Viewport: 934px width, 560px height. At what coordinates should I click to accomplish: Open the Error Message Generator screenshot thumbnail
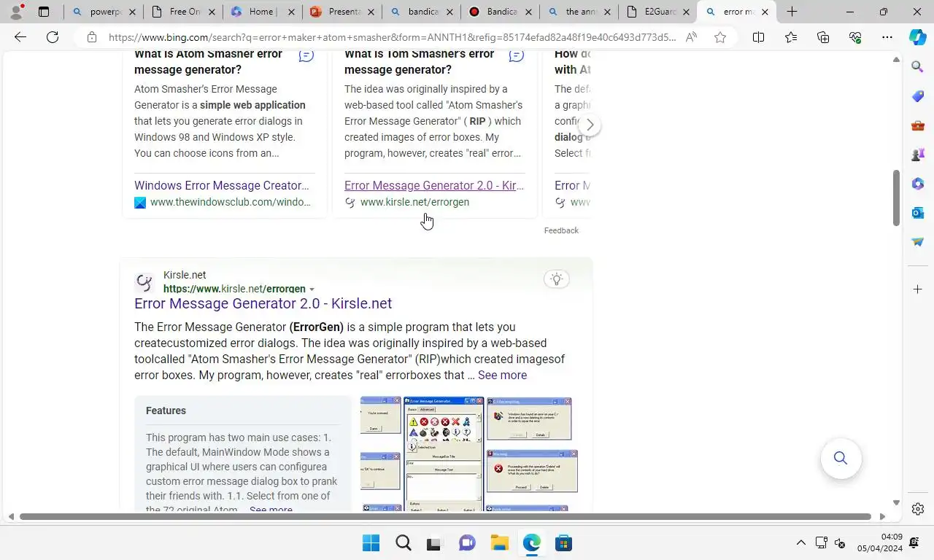coord(443,454)
